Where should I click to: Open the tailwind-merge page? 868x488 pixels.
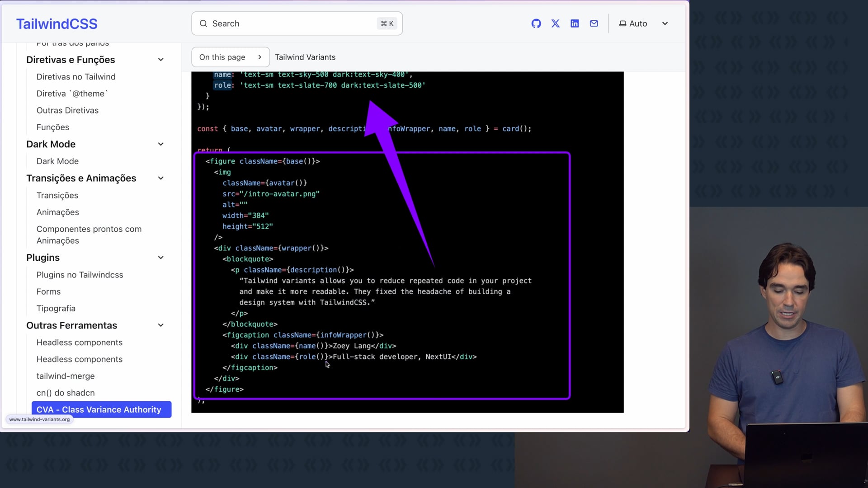tap(66, 376)
